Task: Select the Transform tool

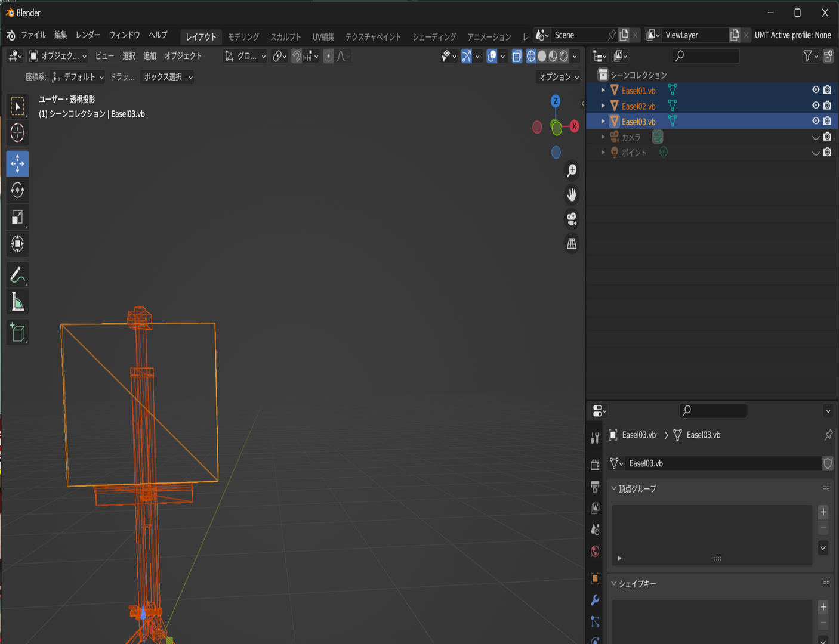Action: pyautogui.click(x=17, y=244)
